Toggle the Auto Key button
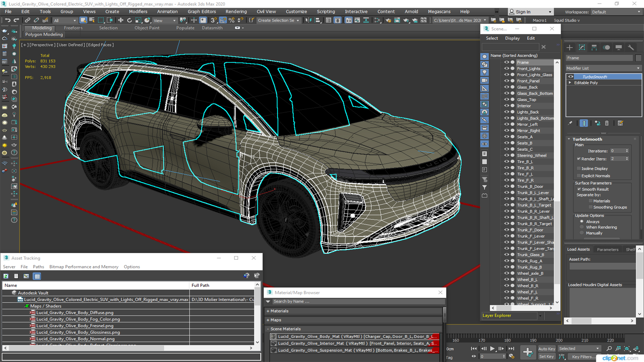This screenshot has width=644, height=362. 546,349
